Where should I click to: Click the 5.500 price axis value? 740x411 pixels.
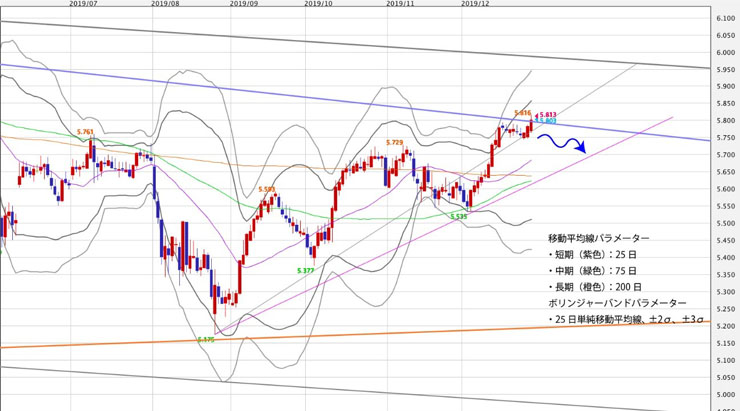(x=725, y=223)
